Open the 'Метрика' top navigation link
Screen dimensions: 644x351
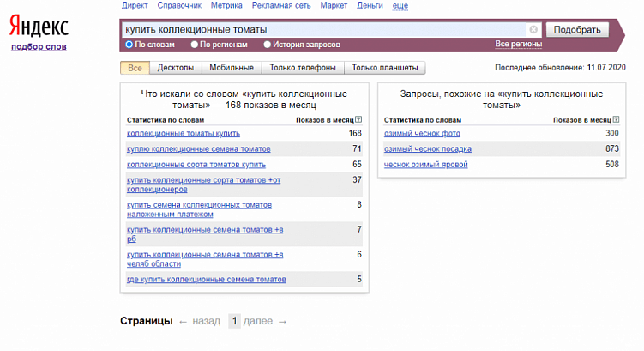click(x=226, y=6)
